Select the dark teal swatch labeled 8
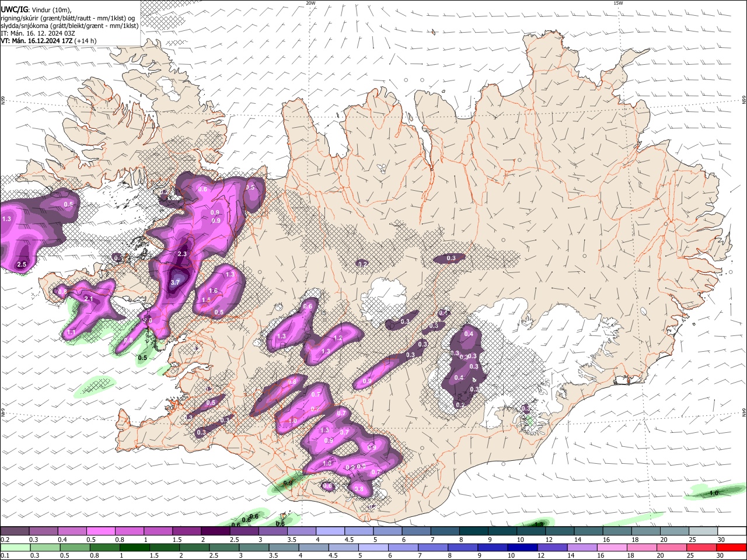 473,531
